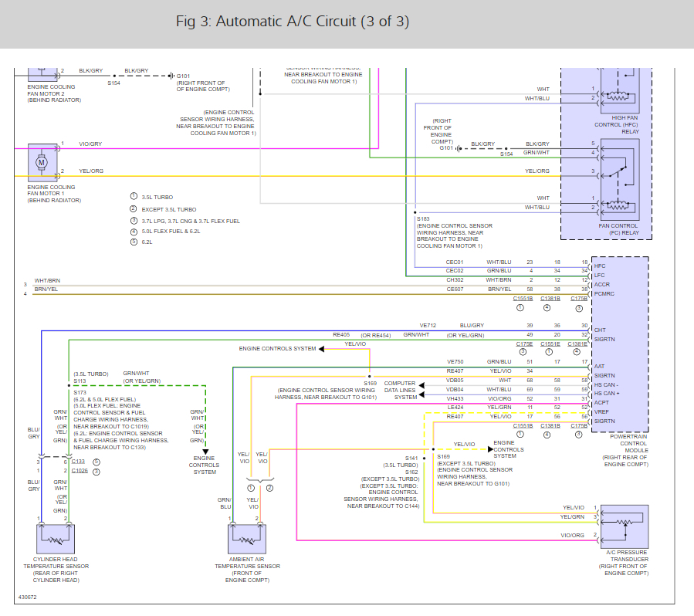694x616 pixels.
Task: Click the Engine Cooling Fan Motor 2 symbol
Action: coord(43,74)
